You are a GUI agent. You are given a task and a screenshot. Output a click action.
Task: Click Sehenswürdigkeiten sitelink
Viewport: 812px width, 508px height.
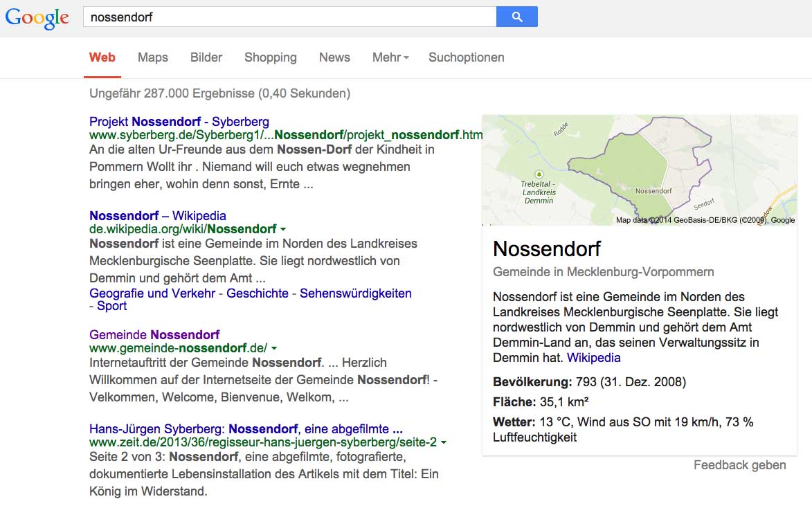(x=355, y=293)
